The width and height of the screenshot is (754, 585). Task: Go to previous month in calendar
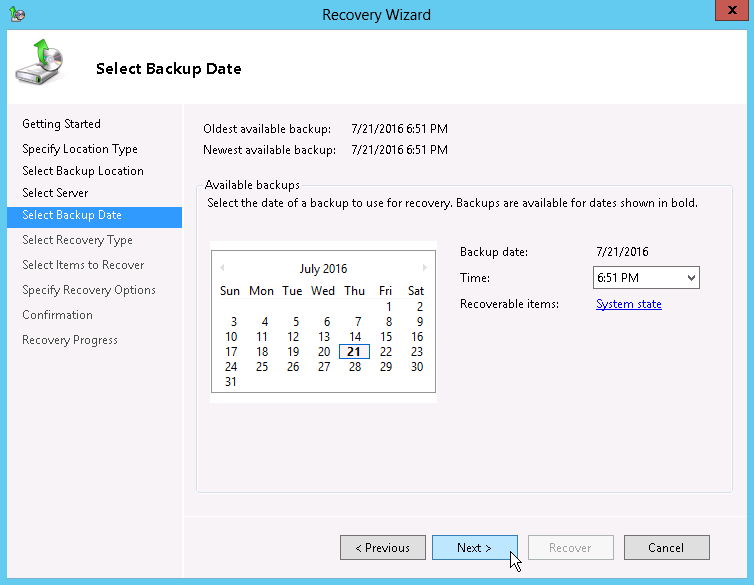click(222, 268)
